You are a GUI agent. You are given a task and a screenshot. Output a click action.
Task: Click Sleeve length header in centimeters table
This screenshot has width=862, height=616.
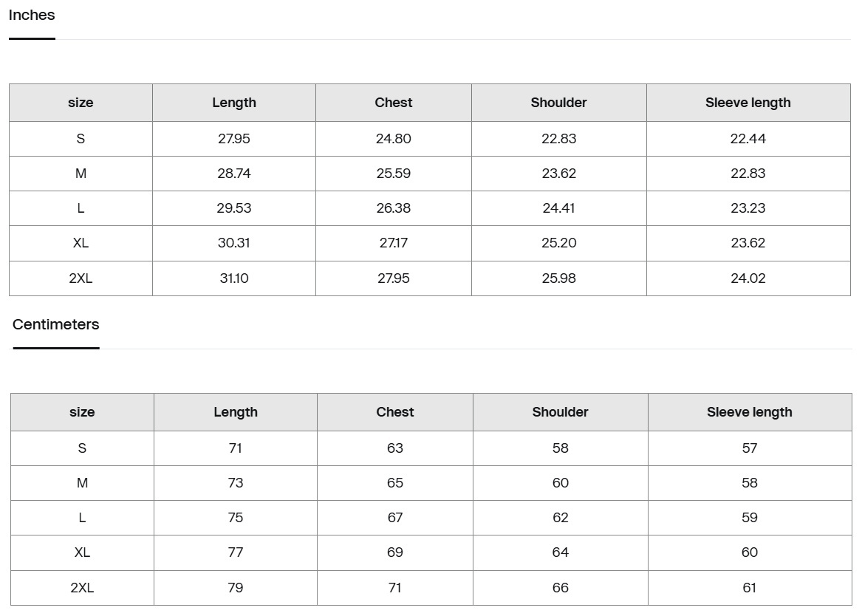(x=749, y=412)
